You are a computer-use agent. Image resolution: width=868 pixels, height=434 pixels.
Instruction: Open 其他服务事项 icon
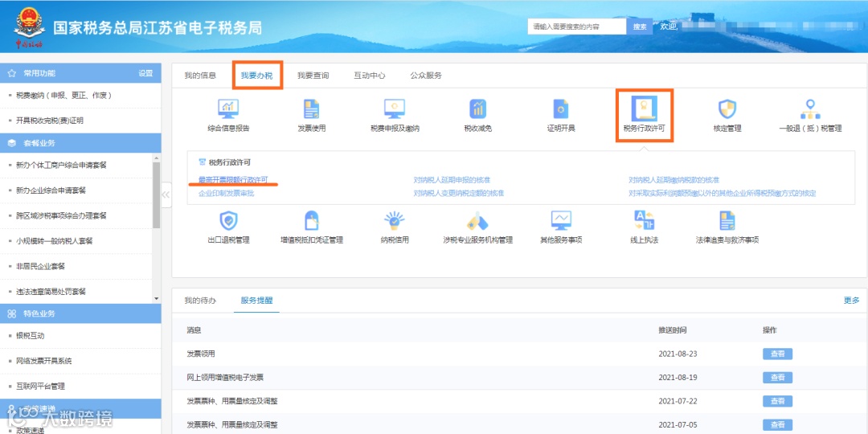tap(561, 220)
